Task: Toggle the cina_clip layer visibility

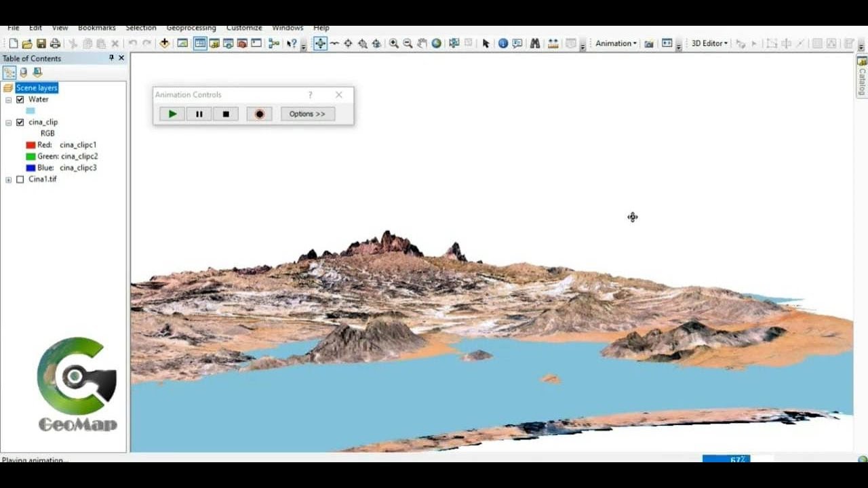Action: tap(20, 123)
